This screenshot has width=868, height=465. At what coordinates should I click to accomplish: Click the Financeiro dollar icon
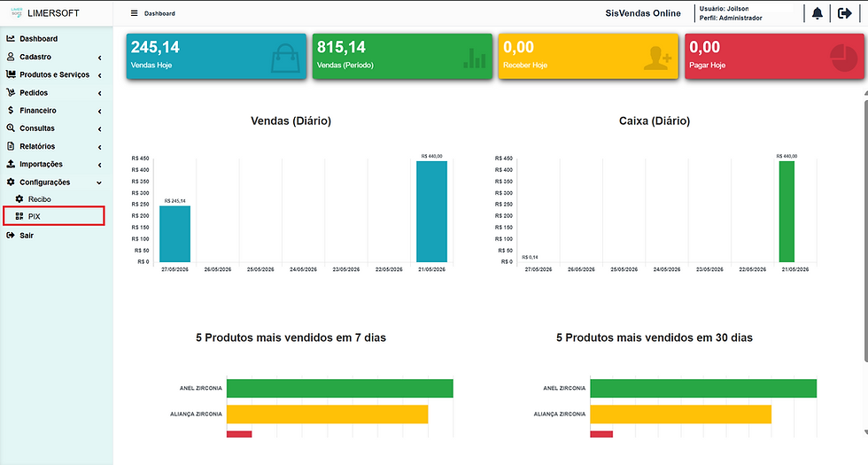[11, 110]
